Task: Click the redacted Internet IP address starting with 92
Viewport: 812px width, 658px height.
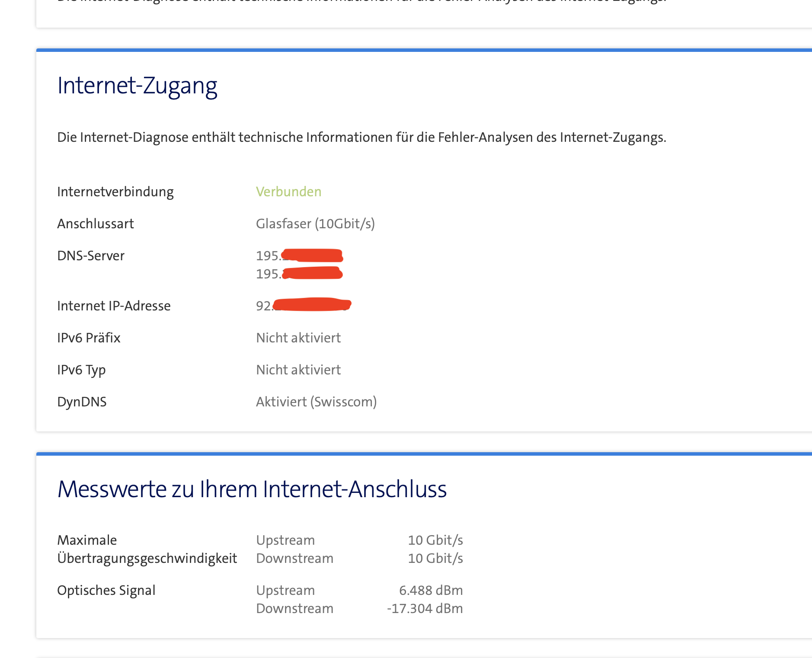Action: 303,305
